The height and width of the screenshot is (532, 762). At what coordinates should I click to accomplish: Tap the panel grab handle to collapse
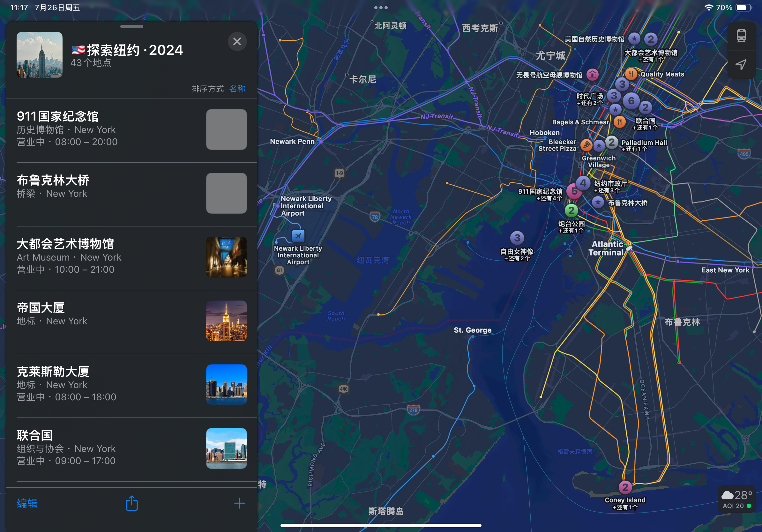tap(132, 26)
